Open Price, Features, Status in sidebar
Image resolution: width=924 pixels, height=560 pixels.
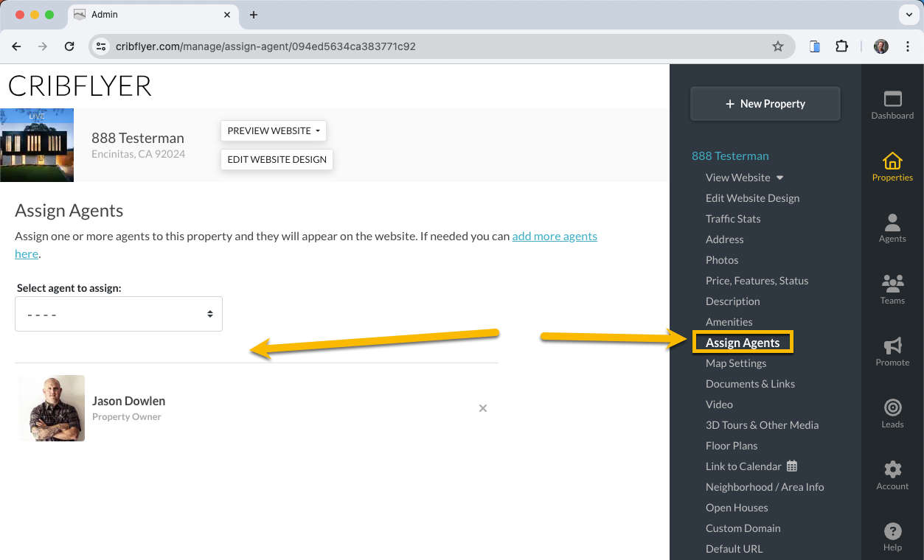757,281
